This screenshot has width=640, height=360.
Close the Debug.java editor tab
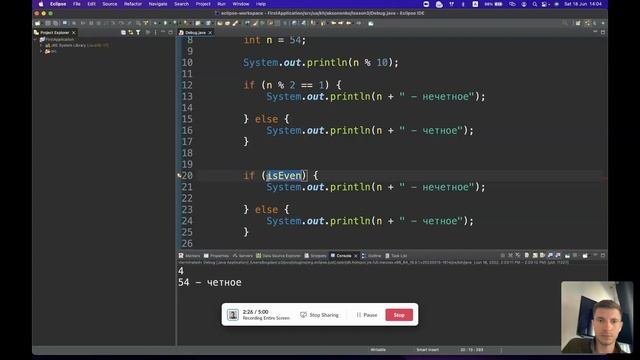(x=210, y=32)
